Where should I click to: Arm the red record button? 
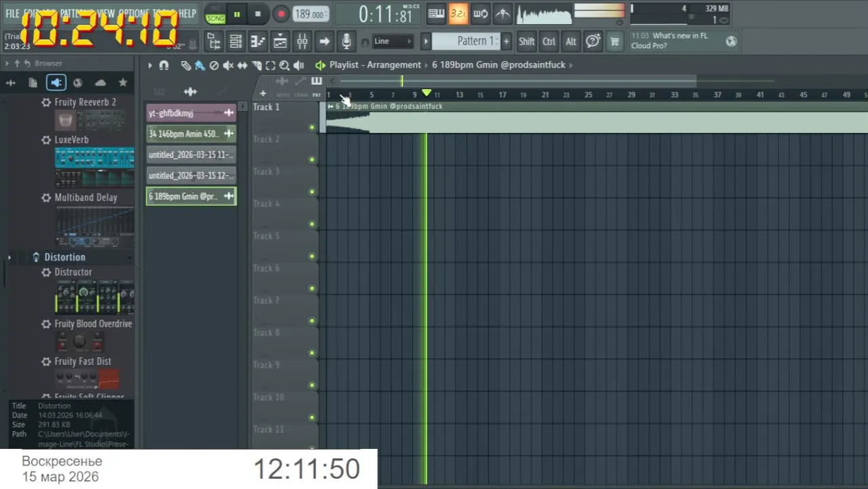click(x=281, y=14)
